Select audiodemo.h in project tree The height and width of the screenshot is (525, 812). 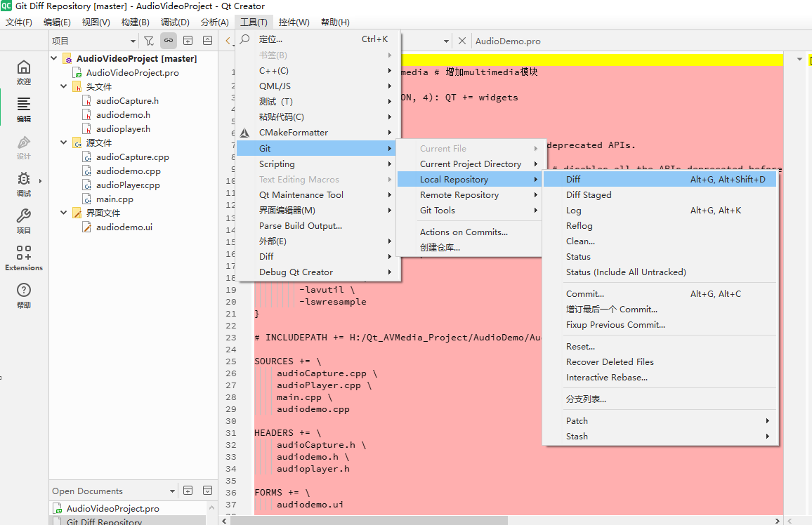tap(123, 115)
